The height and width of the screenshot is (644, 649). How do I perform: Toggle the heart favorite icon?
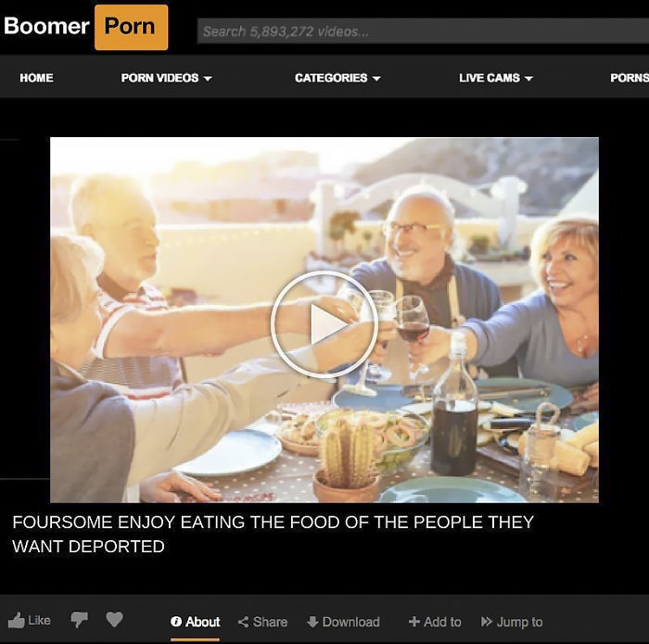click(114, 619)
